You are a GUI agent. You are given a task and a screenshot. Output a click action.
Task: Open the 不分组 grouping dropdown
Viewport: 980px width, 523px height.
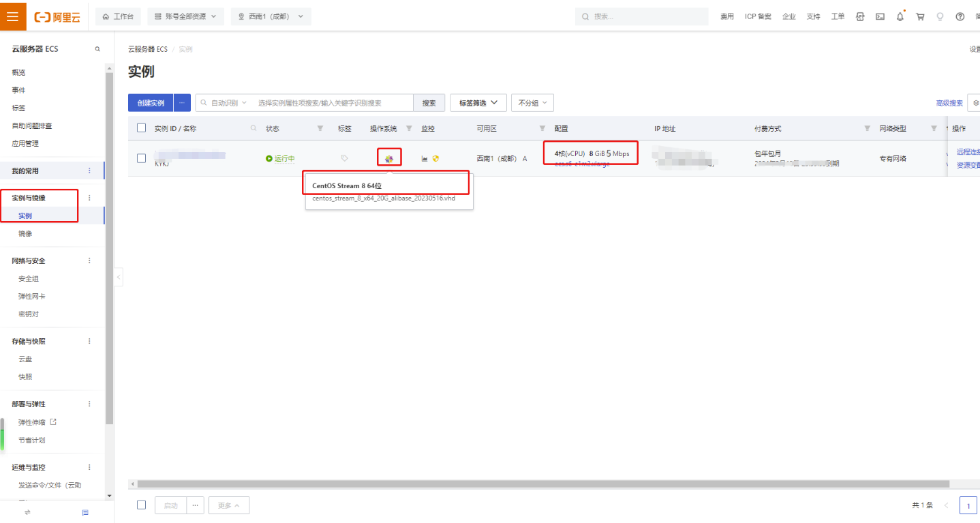point(532,103)
